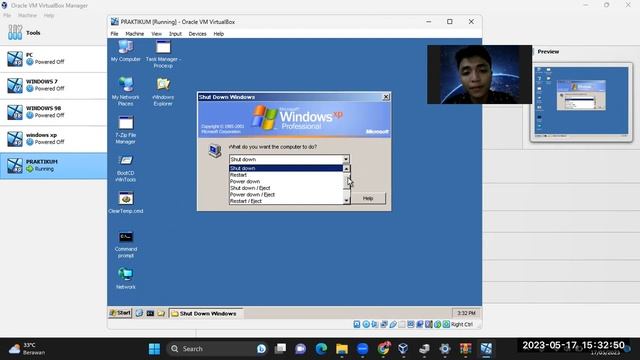Click USB devices status bar icon

point(393,324)
